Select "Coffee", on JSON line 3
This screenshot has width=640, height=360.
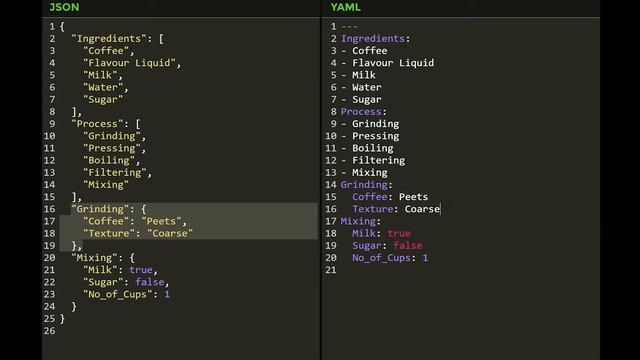(x=109, y=51)
